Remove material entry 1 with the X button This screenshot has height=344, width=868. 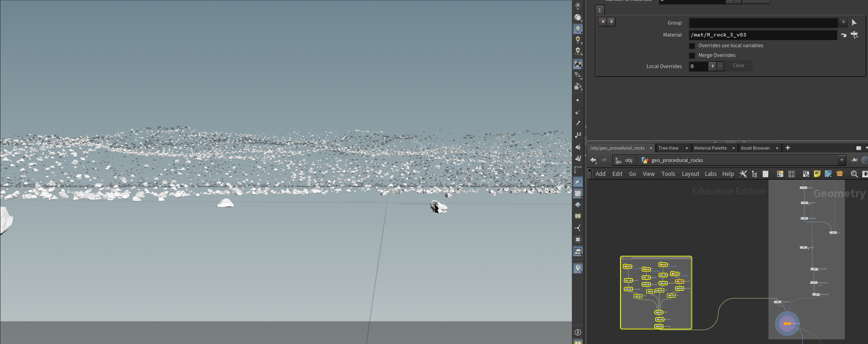[x=603, y=22]
